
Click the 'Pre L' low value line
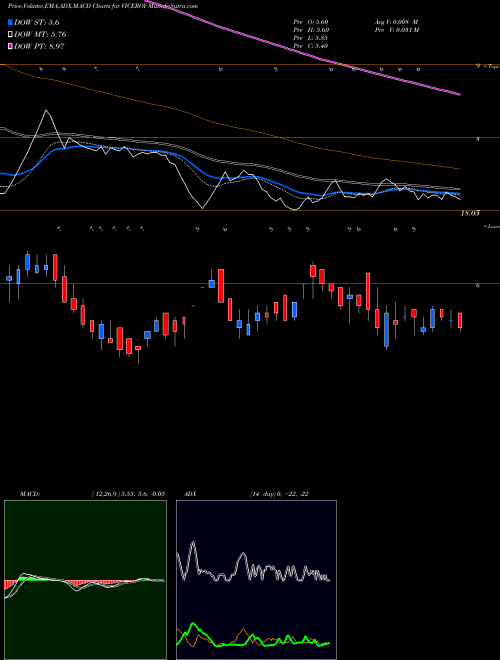[311, 38]
